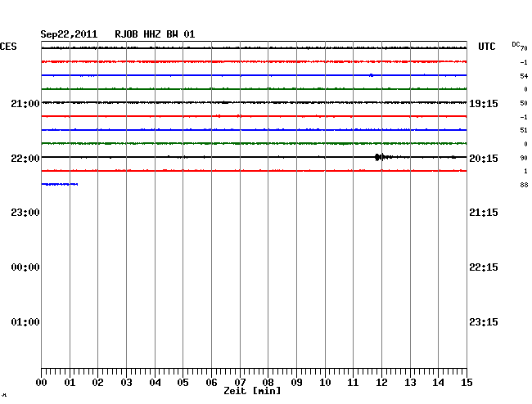The height and width of the screenshot is (404, 532).
Task: Click the DC header label
Action: pos(516,44)
